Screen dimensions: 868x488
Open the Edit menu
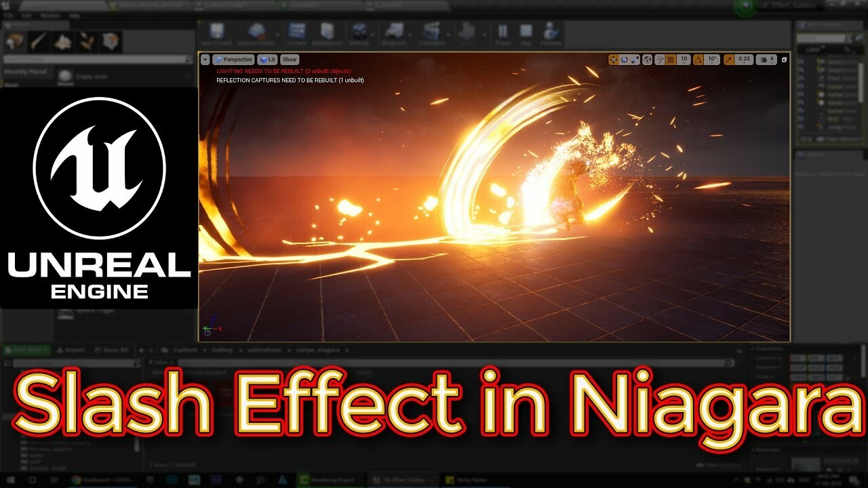[26, 15]
